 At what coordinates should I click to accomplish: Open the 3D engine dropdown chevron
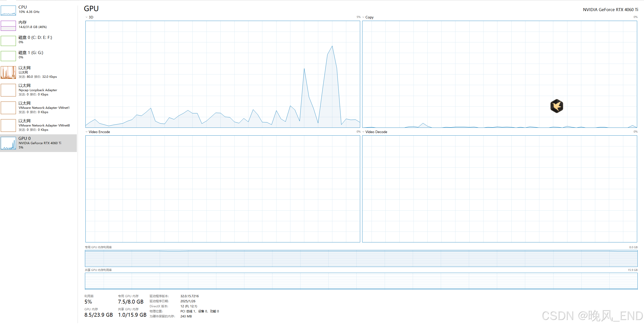click(x=86, y=17)
